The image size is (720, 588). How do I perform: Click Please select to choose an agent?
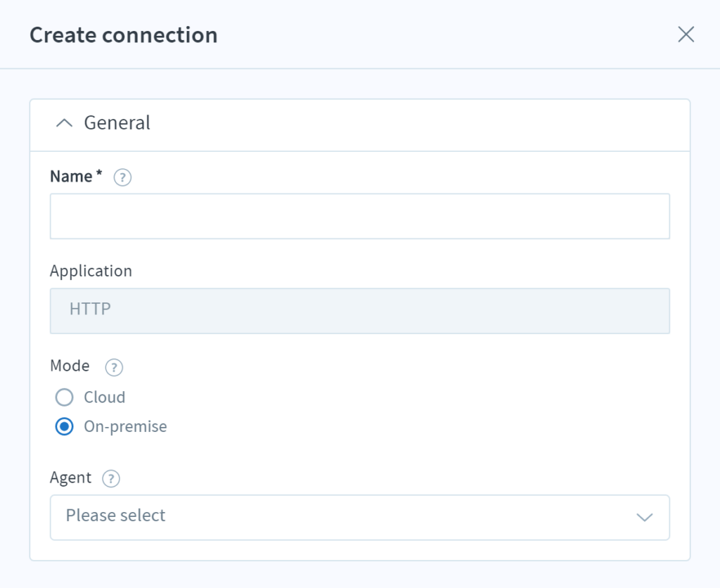(115, 517)
